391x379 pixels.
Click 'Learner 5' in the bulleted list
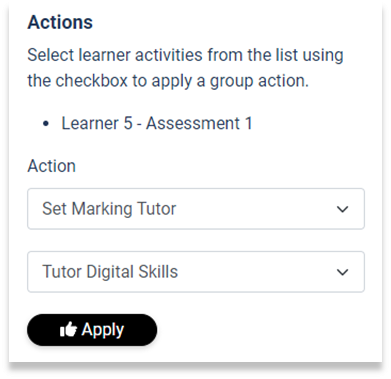[97, 123]
